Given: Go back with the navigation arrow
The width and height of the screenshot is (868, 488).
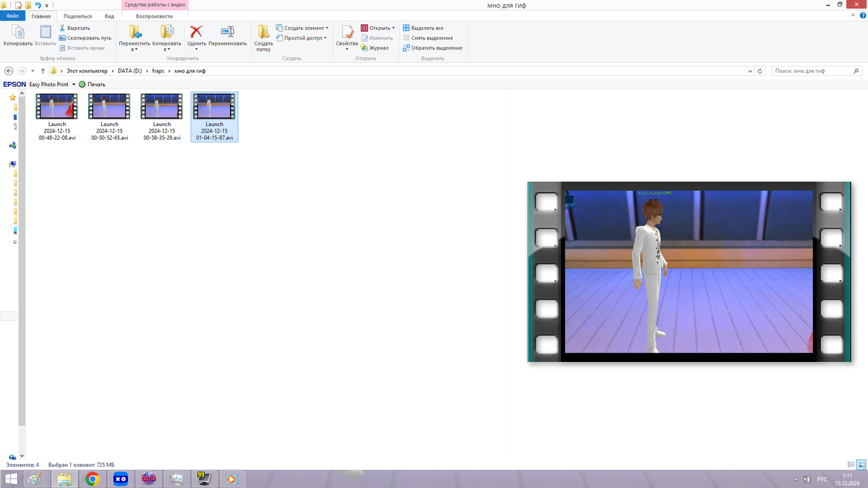Looking at the screenshot, I should coord(9,70).
